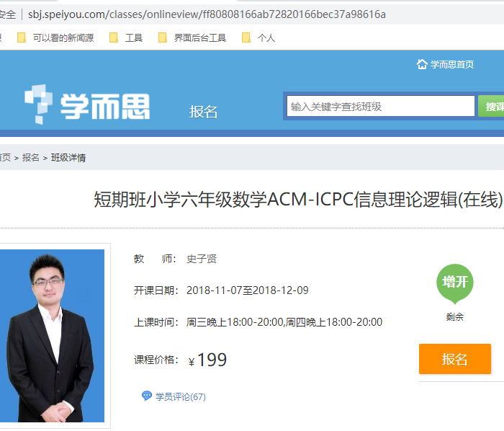Click the 上课时间 label
The image size is (504, 431).
pyautogui.click(x=156, y=322)
